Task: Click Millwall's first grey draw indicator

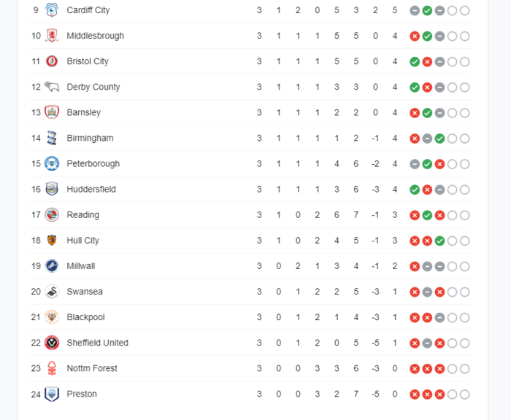Action: click(x=427, y=266)
